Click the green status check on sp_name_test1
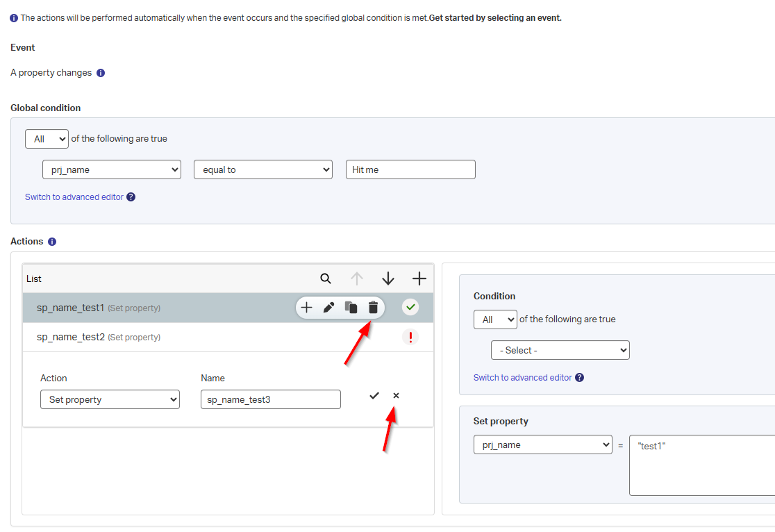Viewport: 775px width, 532px height. click(x=410, y=308)
